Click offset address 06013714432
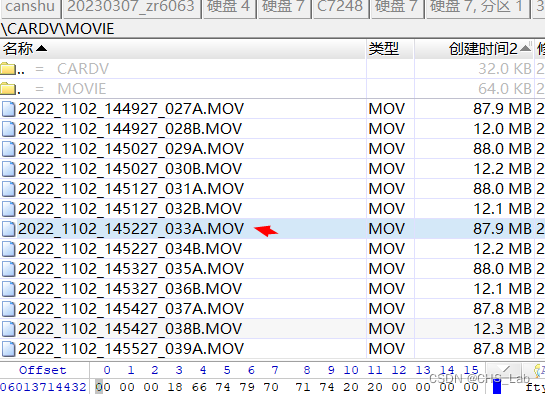 (43, 387)
